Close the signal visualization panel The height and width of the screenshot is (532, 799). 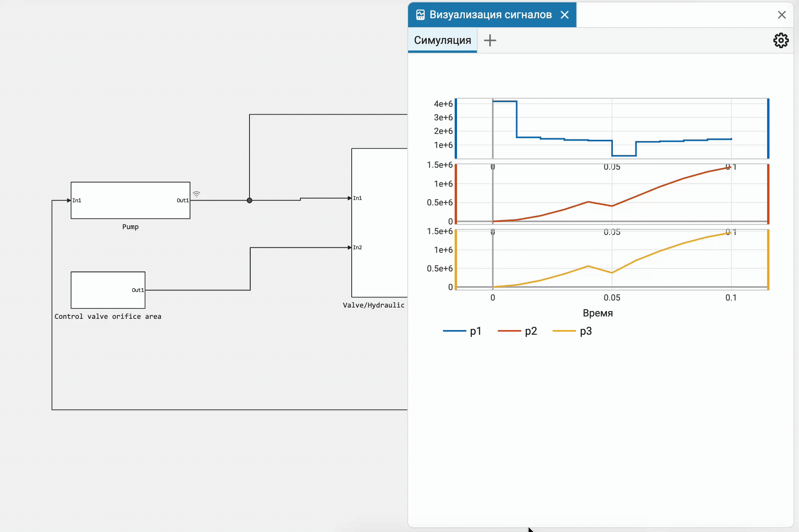click(x=782, y=15)
